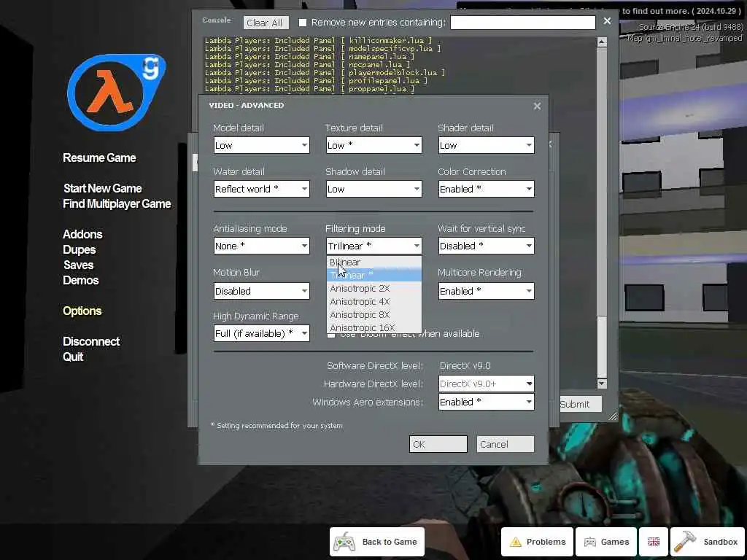The image size is (747, 560).
Task: Click the console Clear All button
Action: [x=265, y=23]
